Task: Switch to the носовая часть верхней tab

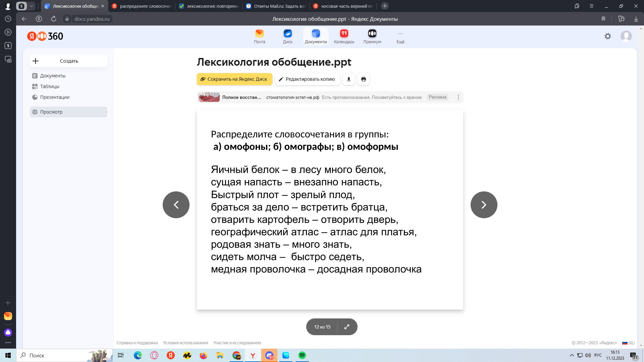Action: (343, 6)
